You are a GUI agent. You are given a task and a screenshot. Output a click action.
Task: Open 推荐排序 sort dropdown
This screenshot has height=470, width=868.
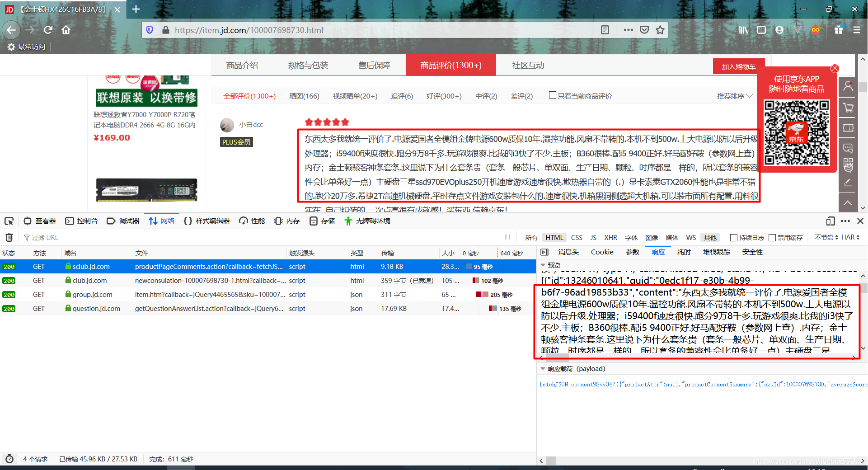[x=735, y=96]
